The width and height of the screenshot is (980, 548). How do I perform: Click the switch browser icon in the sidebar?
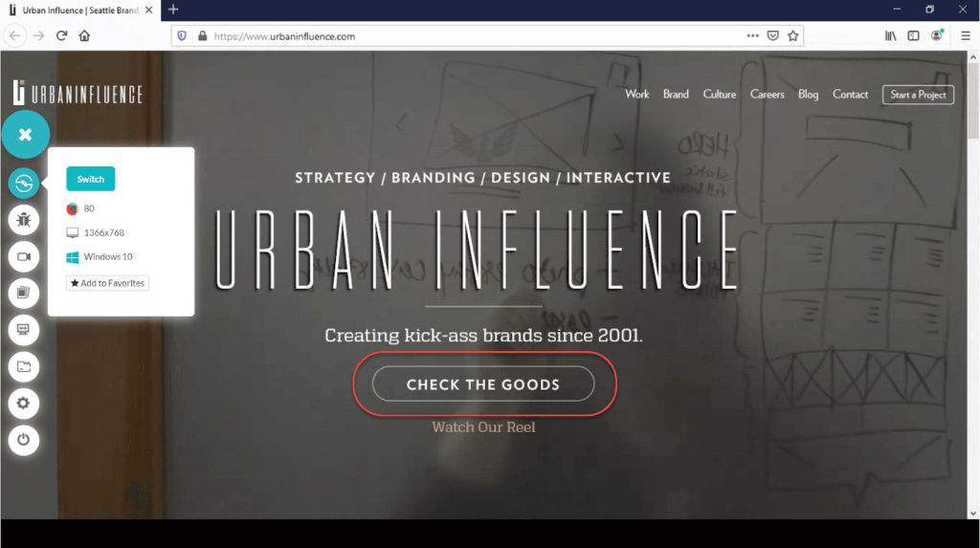24,183
